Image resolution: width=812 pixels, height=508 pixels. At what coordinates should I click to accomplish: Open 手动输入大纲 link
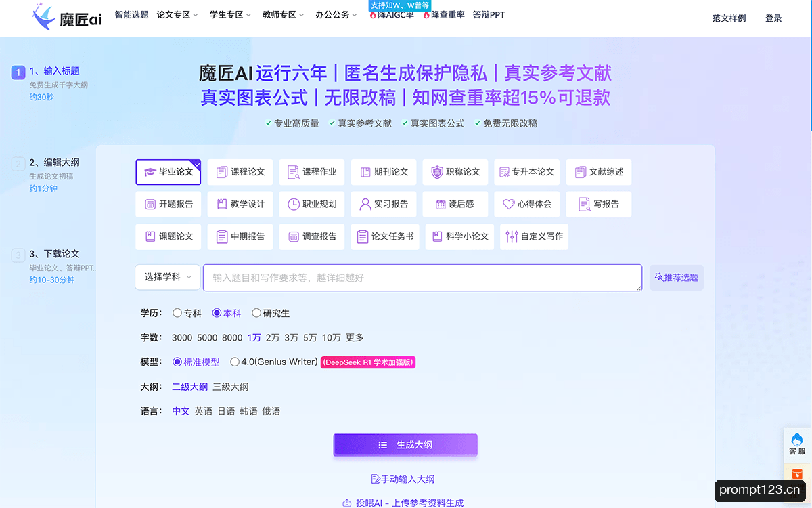tap(403, 479)
